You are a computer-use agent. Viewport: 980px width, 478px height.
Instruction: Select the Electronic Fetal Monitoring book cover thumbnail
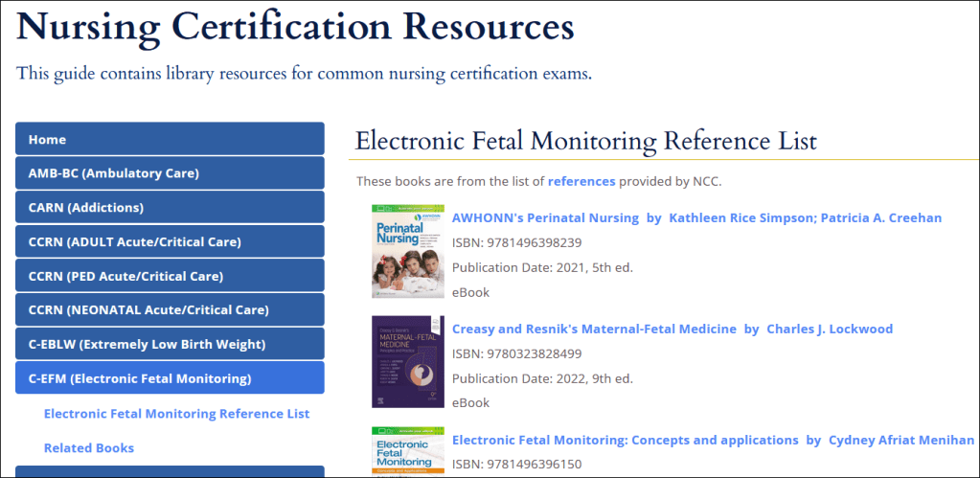click(x=407, y=451)
